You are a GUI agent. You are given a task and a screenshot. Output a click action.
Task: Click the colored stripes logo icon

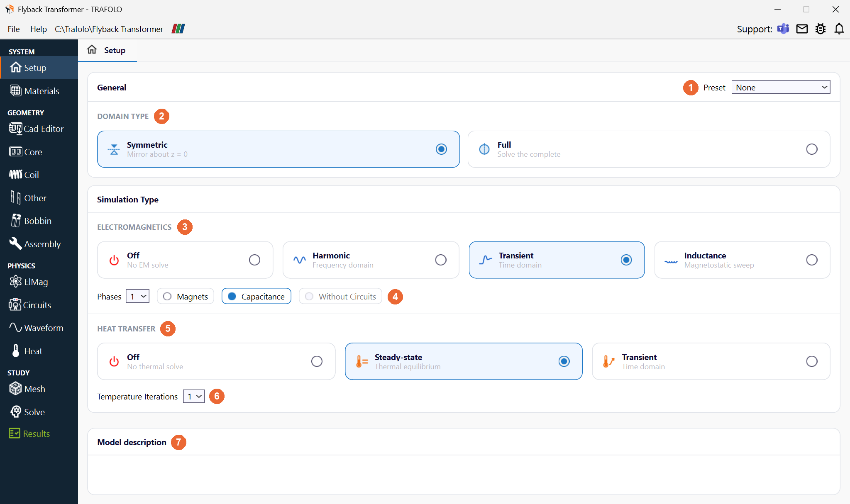178,29
